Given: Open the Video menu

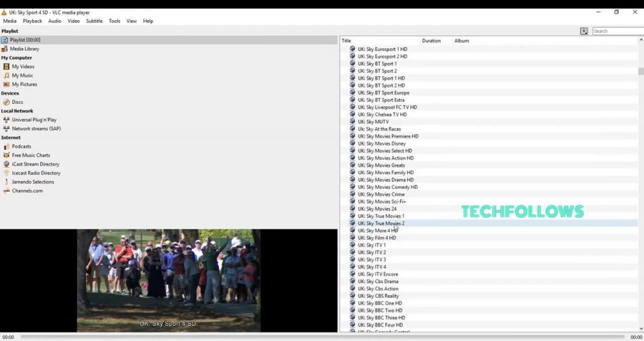Looking at the screenshot, I should point(74,21).
